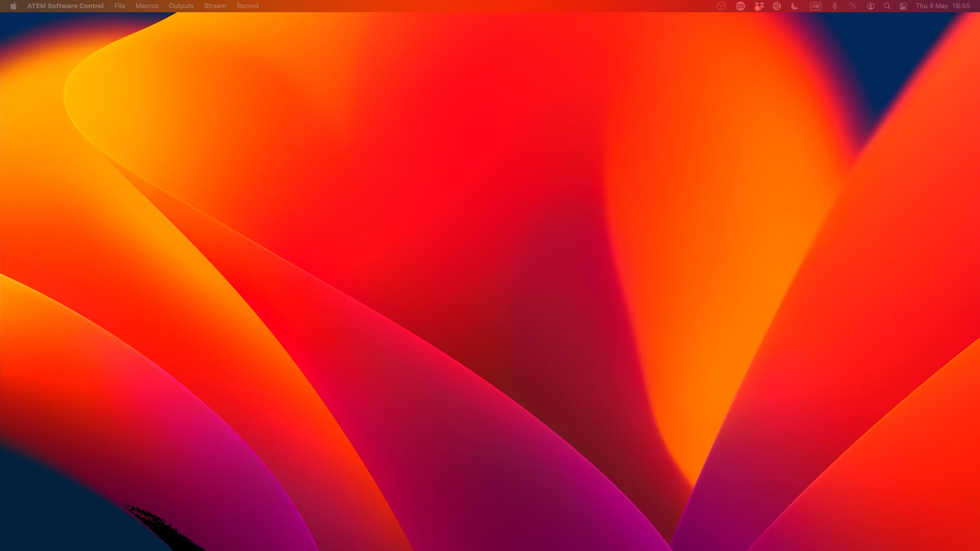The width and height of the screenshot is (980, 551).
Task: Open the Outputs menu
Action: (x=181, y=6)
